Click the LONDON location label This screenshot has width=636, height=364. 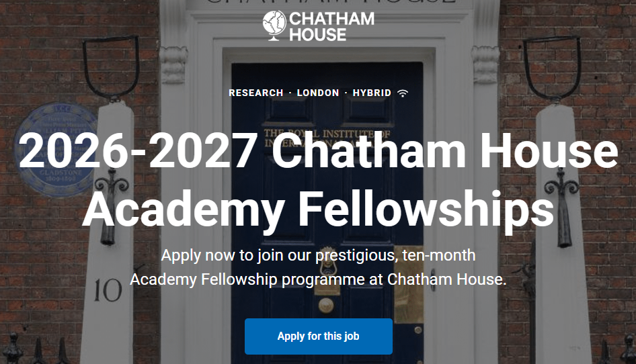318,93
